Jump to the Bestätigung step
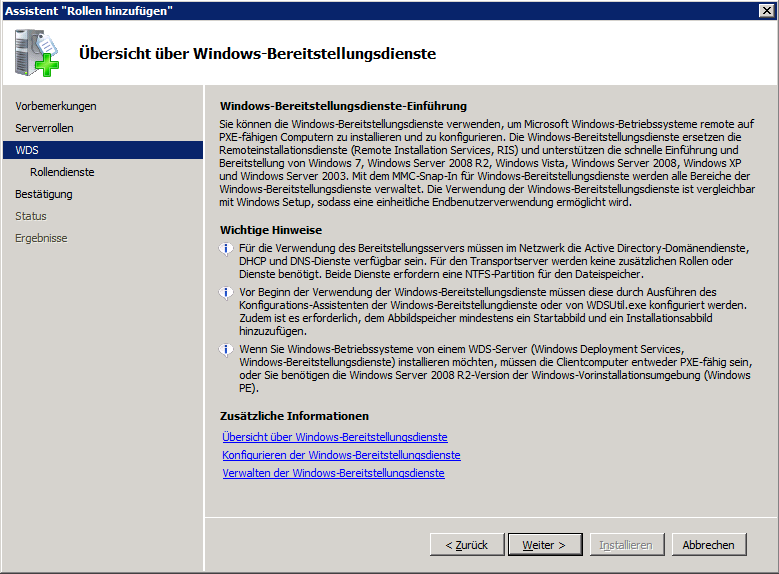This screenshot has height=574, width=779. tap(44, 194)
